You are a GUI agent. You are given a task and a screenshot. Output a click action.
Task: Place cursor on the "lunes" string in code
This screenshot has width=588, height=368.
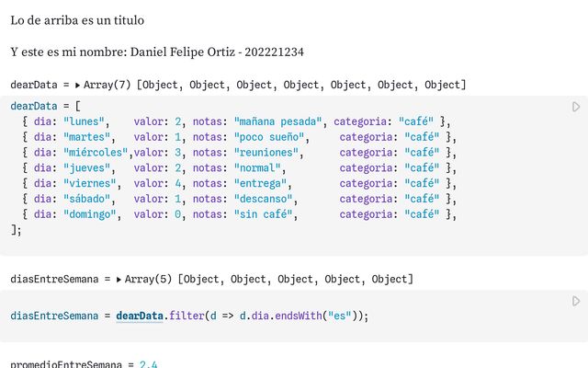[84, 121]
